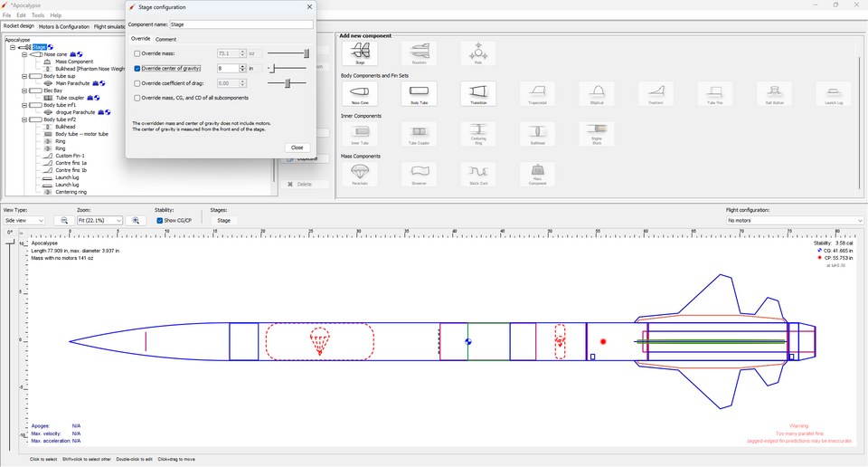Screen dimensions: 868x467
Task: Enable the Override mass checkbox
Action: pos(137,53)
